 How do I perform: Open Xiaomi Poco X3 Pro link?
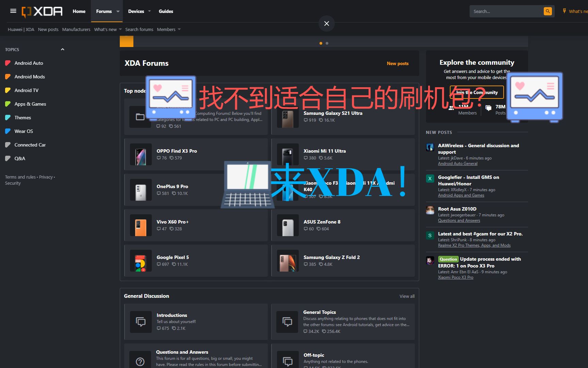point(456,277)
